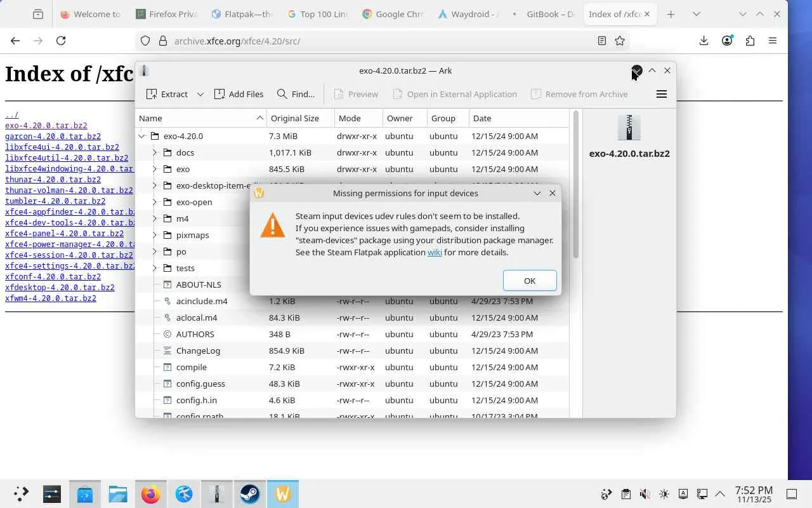Expand the po folder
The height and width of the screenshot is (508, 812).
click(154, 251)
